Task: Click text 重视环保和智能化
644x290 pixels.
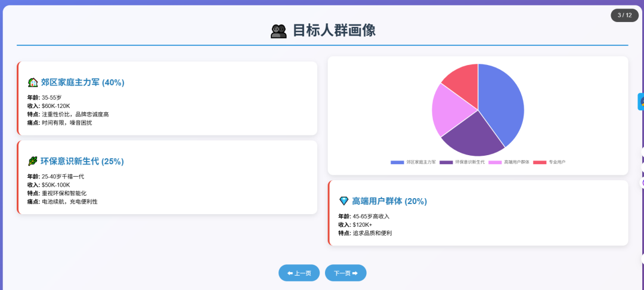Action: point(64,193)
